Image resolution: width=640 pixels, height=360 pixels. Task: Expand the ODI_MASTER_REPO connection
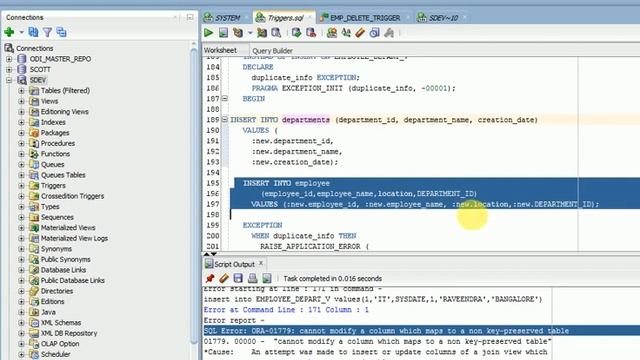(x=9, y=59)
